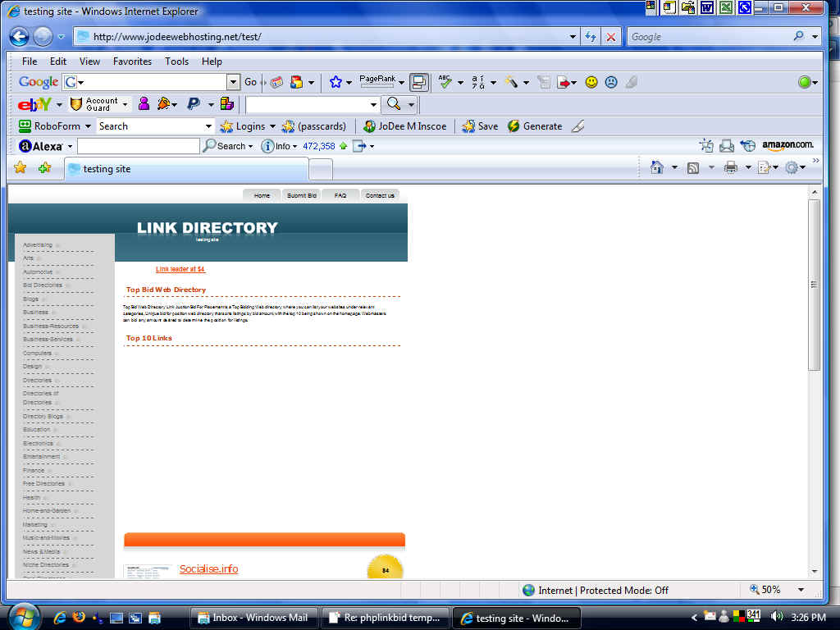Click the Alexa logo button
This screenshot has height=630, width=840.
coord(41,146)
